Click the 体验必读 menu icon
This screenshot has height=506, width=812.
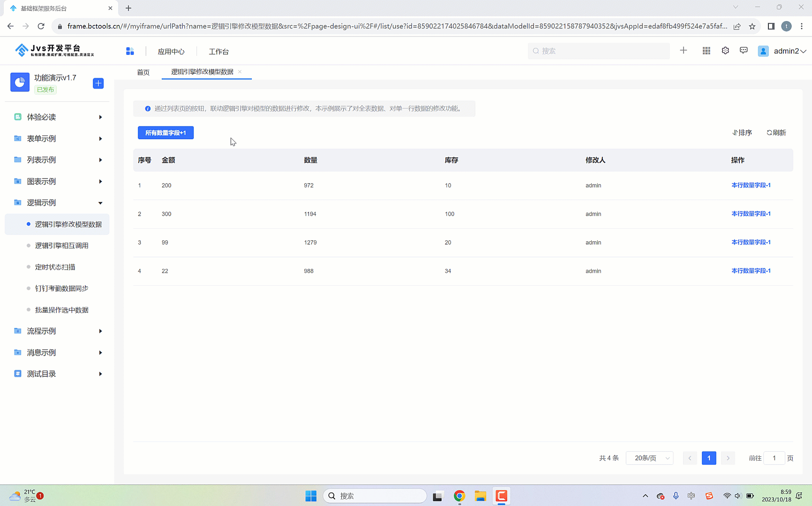click(x=18, y=117)
